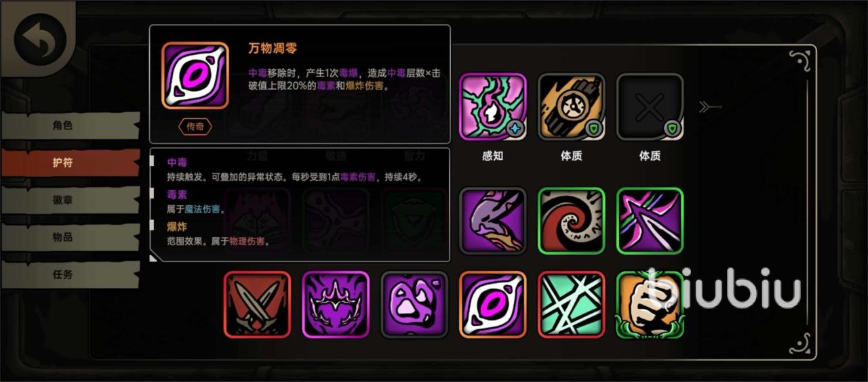Select the purple blob face amulet
This screenshot has height=382, width=868.
coord(414,304)
